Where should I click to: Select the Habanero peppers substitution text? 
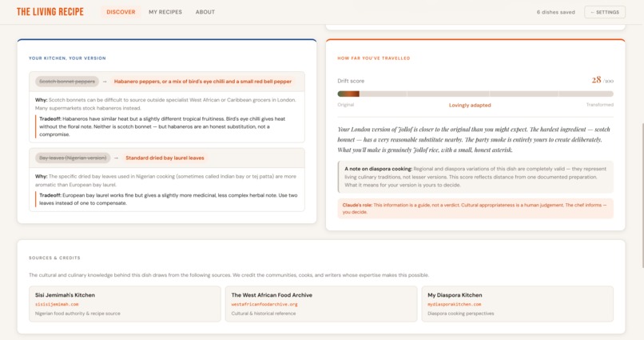(x=202, y=82)
